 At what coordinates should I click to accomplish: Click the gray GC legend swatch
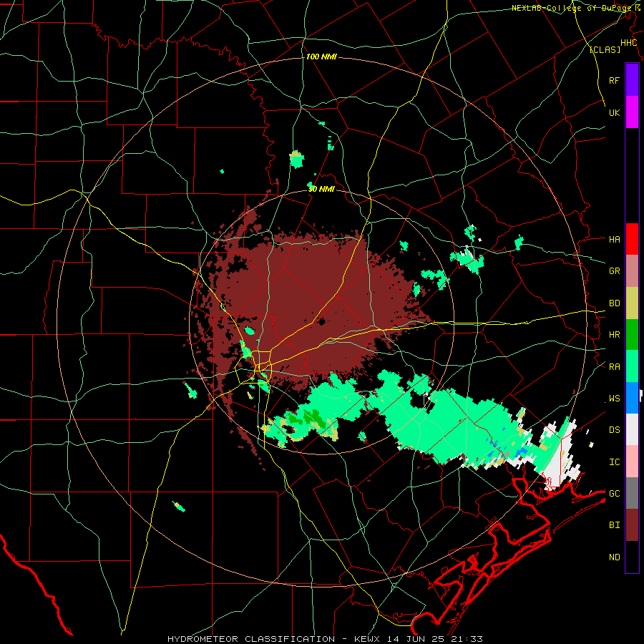coord(632,493)
